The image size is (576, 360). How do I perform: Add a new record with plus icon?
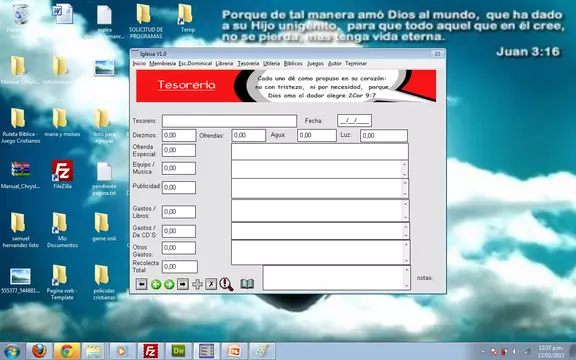pyautogui.click(x=197, y=284)
